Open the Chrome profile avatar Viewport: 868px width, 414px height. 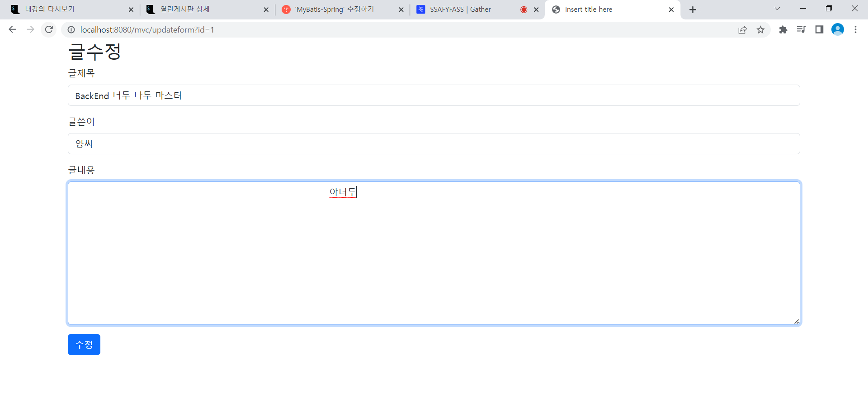[x=838, y=29]
